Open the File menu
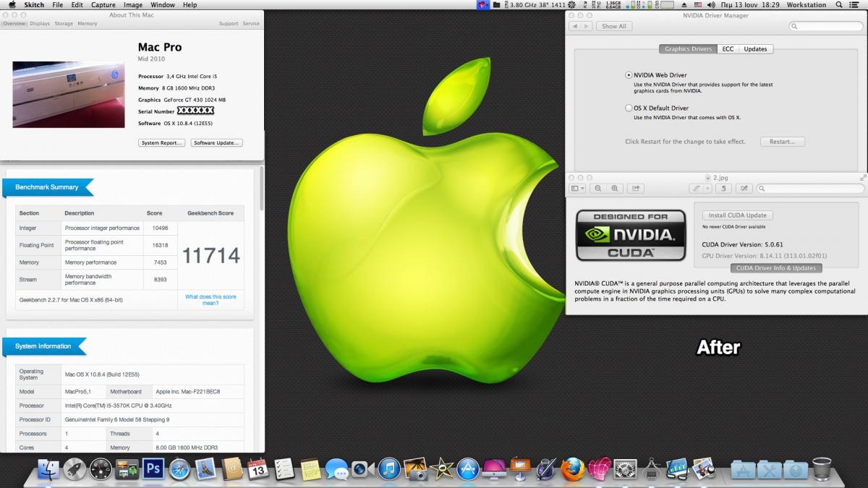Viewport: 868px width, 488px height. pyautogui.click(x=57, y=5)
